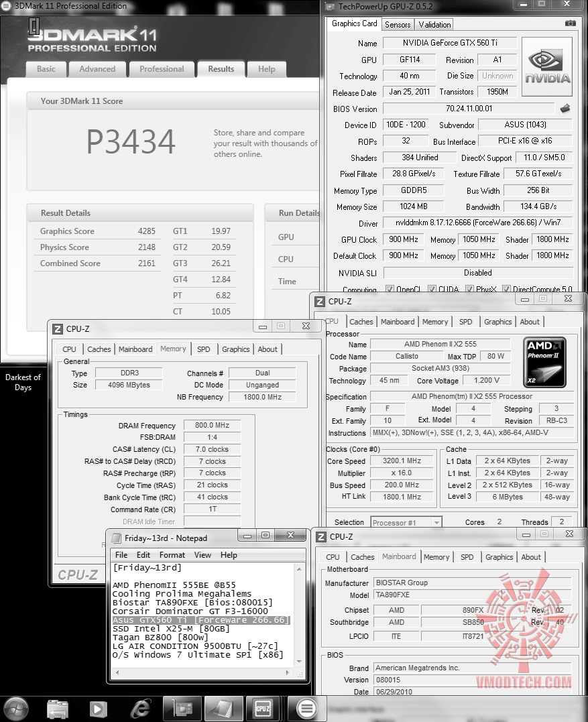Open Memory tab in CPU-Z processor window
The image size is (588, 722).
coord(435,322)
